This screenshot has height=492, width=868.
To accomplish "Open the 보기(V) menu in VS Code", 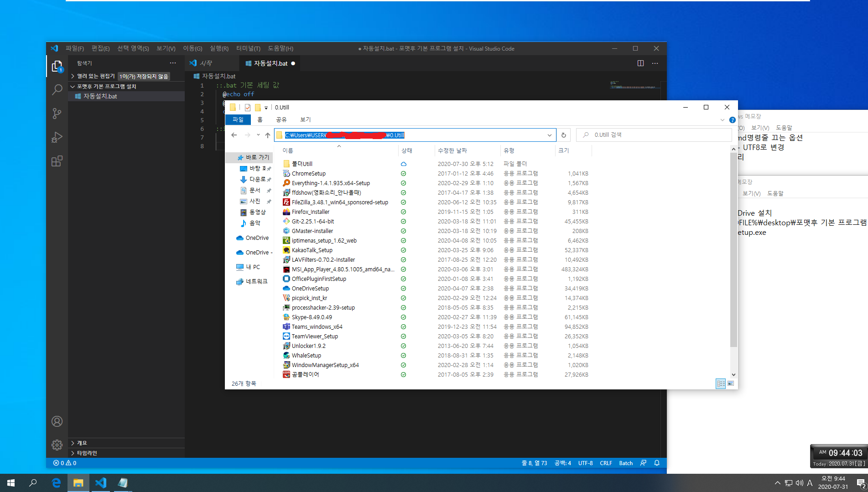I will coord(166,48).
